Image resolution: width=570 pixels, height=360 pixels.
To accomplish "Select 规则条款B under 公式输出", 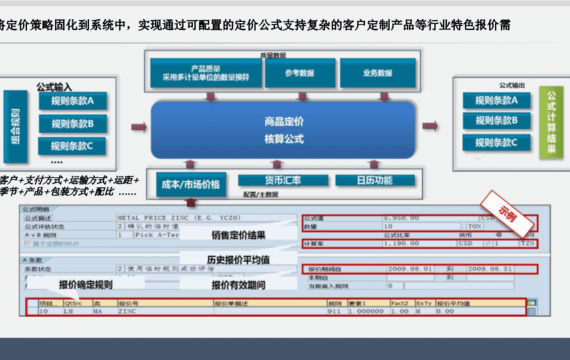I will coord(497,121).
